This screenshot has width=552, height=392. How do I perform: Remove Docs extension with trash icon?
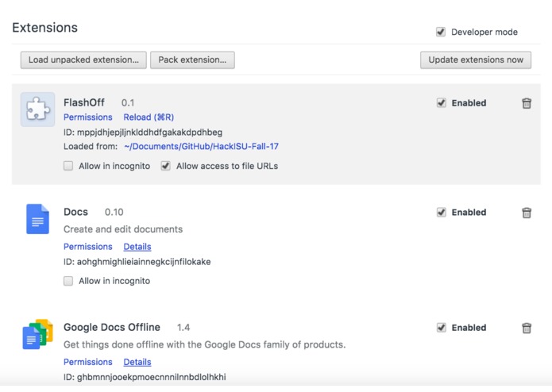point(527,213)
